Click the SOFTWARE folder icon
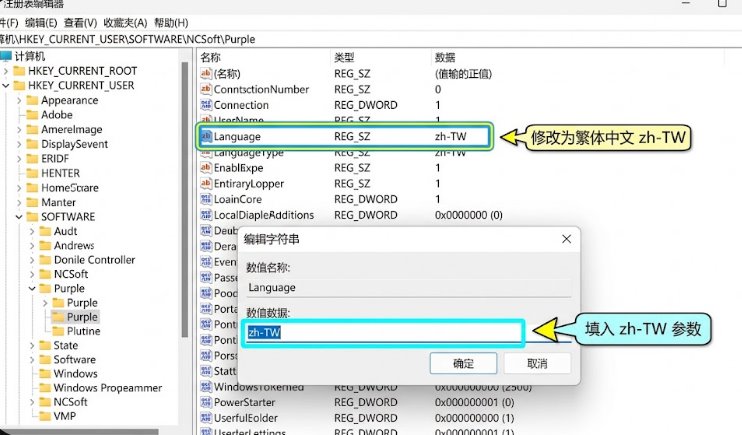The height and width of the screenshot is (435, 742). (x=32, y=217)
